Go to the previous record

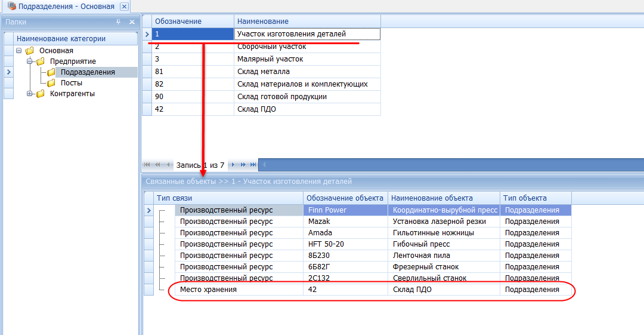[x=168, y=164]
